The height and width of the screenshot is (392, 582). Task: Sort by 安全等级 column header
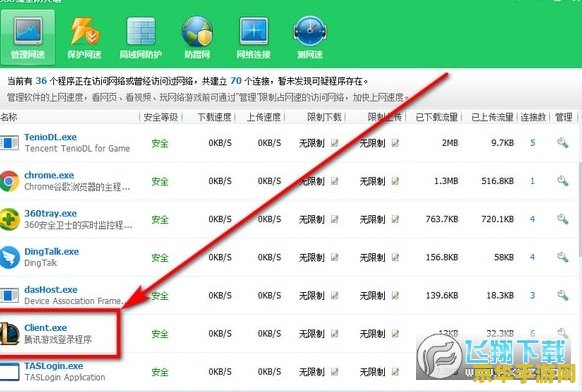coord(160,117)
